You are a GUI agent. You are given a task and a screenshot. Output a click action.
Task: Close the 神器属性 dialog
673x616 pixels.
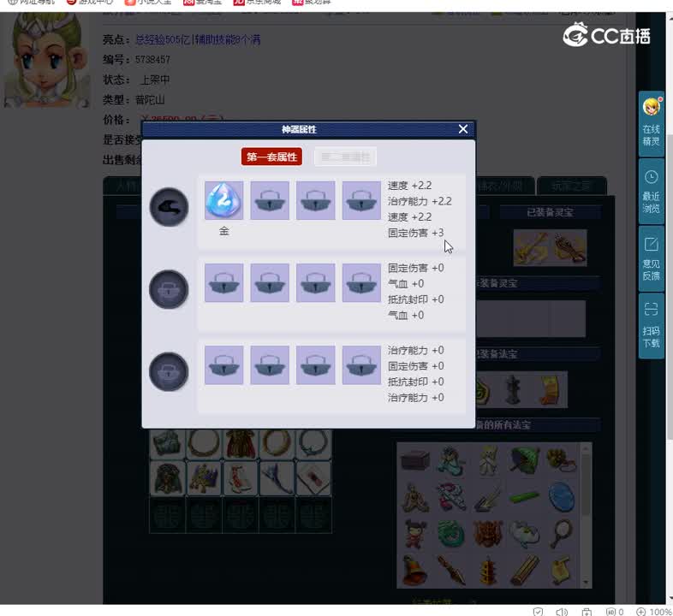click(x=462, y=129)
